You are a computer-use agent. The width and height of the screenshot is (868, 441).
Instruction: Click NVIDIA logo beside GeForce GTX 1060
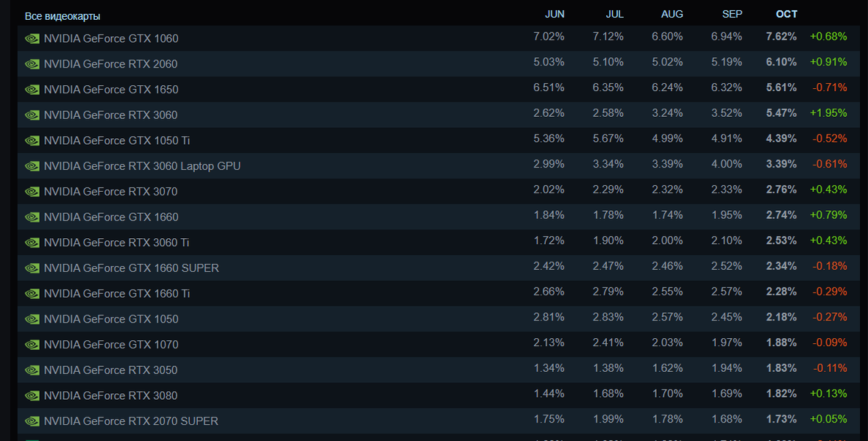32,39
